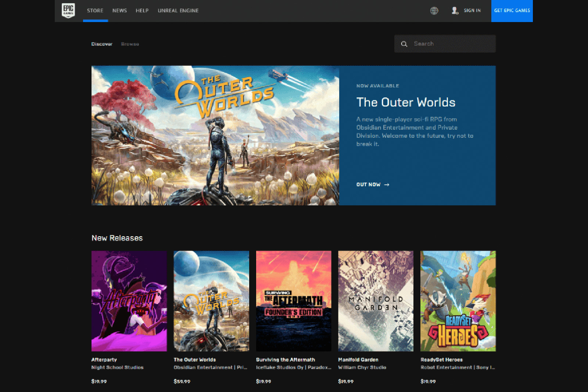Select the Discover tab
Image resolution: width=588 pixels, height=392 pixels.
(x=102, y=44)
